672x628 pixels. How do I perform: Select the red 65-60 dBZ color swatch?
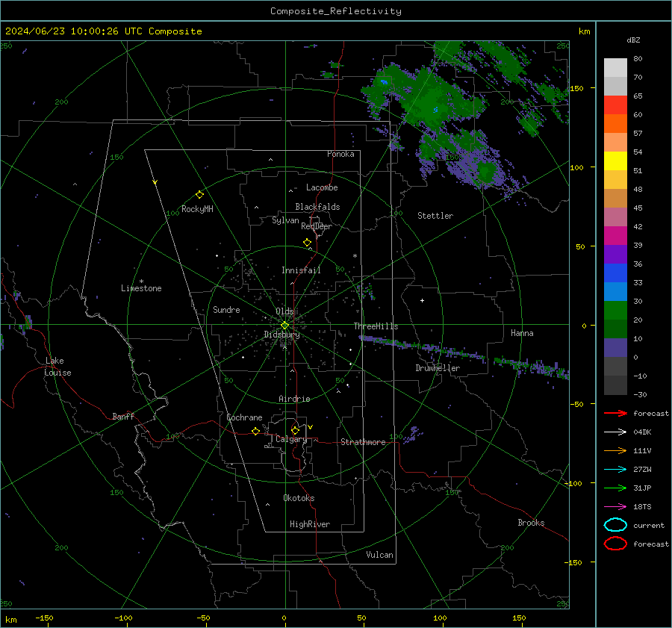615,105
